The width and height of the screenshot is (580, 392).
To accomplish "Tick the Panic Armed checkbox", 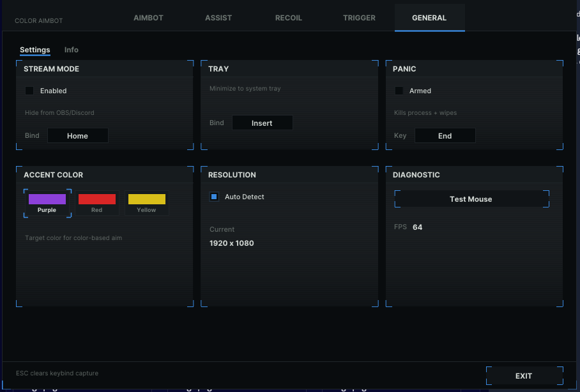I will pos(399,91).
